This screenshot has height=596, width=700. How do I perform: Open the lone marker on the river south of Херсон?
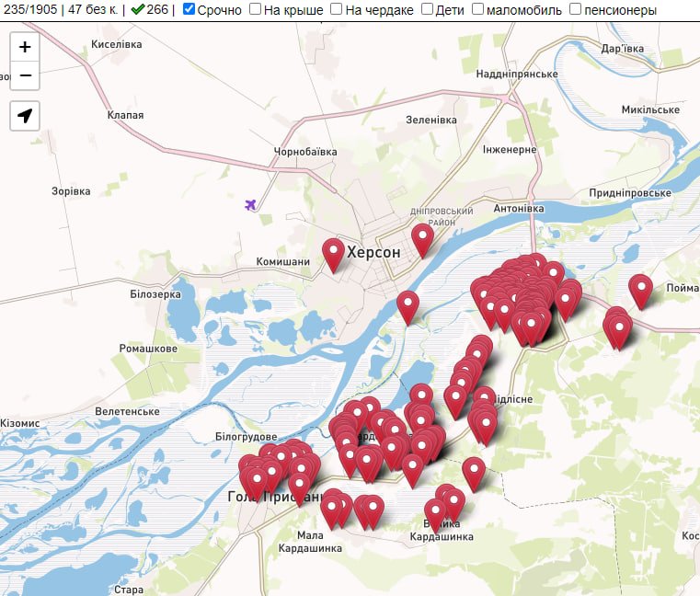(x=407, y=304)
